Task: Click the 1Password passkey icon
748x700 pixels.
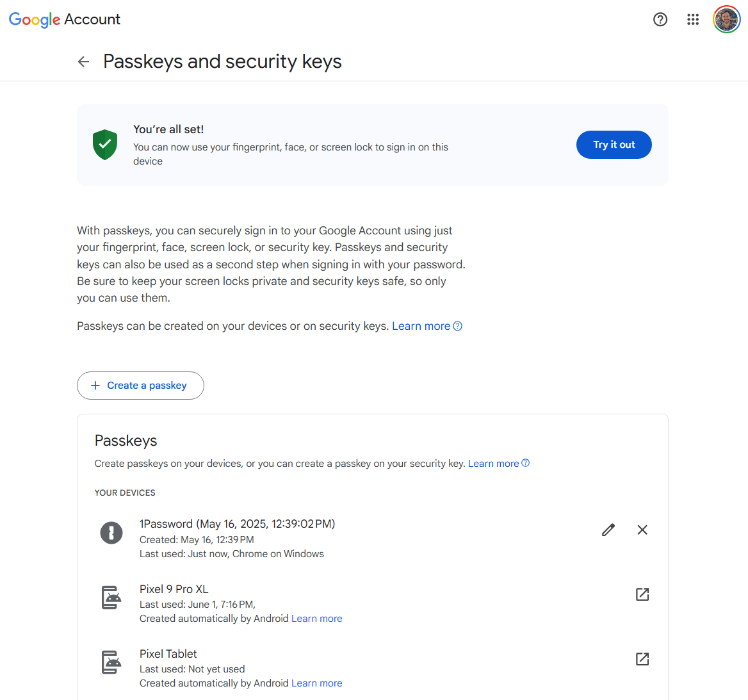Action: pos(111,532)
